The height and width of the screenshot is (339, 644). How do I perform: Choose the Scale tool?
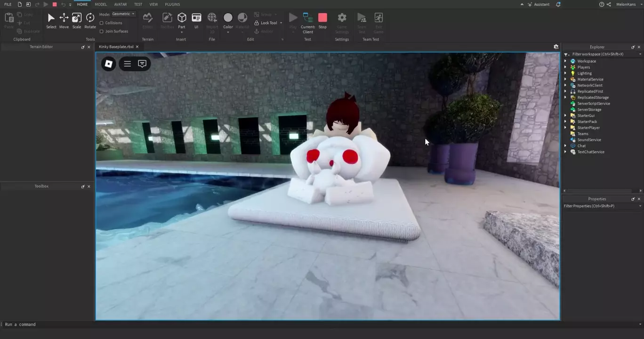point(77,19)
